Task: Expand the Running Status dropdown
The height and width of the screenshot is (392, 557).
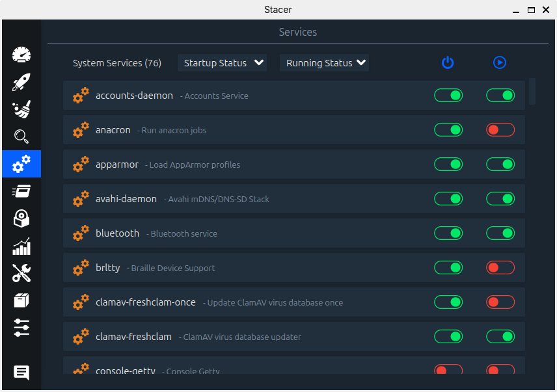Action: tap(324, 63)
